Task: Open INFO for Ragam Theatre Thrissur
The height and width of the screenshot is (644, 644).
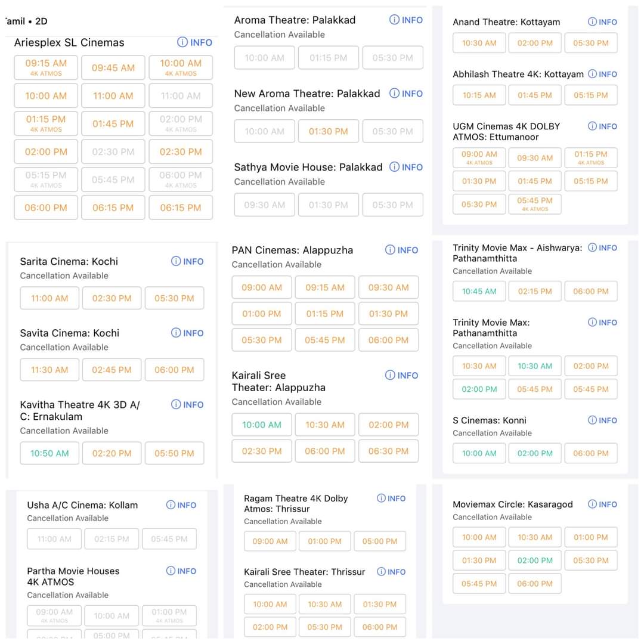Action: pyautogui.click(x=391, y=498)
